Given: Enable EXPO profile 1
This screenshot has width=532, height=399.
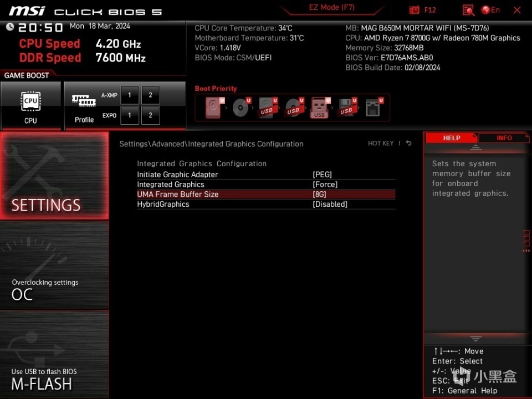Looking at the screenshot, I should 130,115.
